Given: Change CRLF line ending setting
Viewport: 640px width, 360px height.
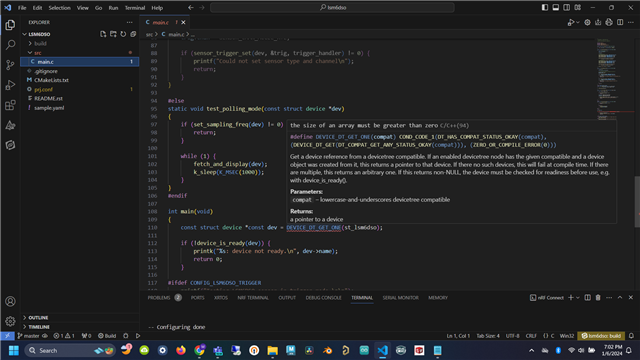Looking at the screenshot, I should click(x=531, y=336).
